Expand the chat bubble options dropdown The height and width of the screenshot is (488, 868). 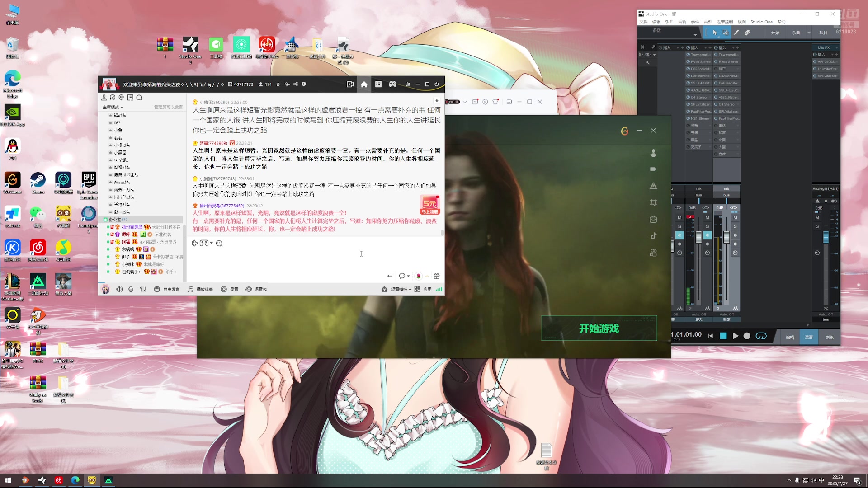coord(409,276)
